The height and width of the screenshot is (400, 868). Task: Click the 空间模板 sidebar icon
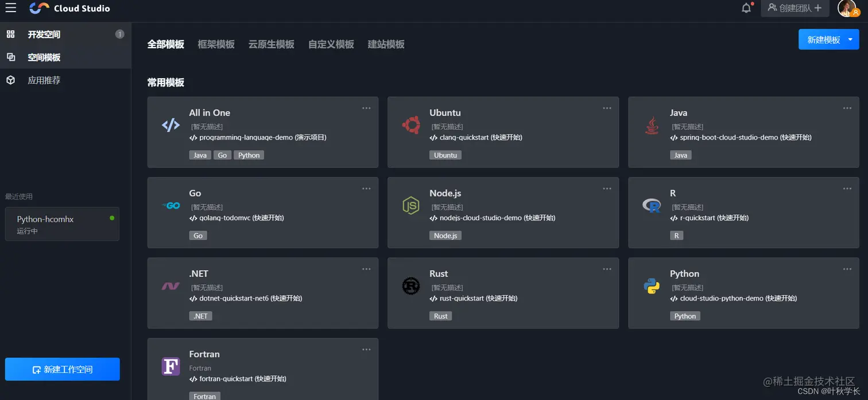[10, 57]
